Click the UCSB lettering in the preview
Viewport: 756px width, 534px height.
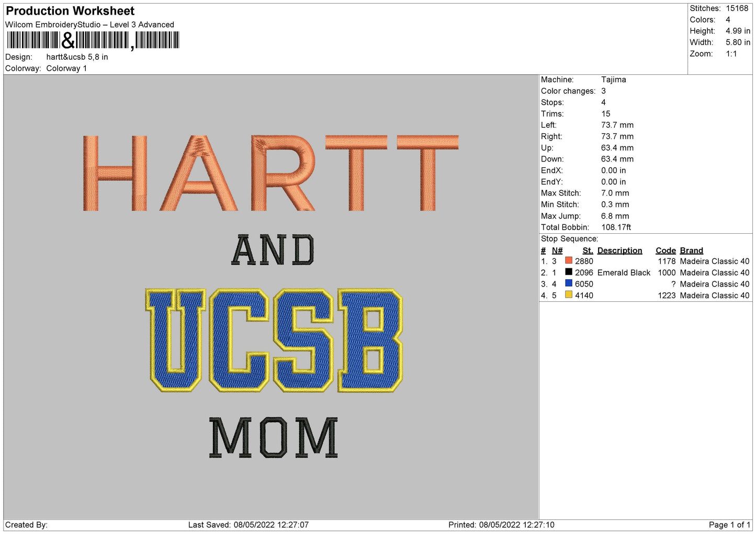[274, 340]
